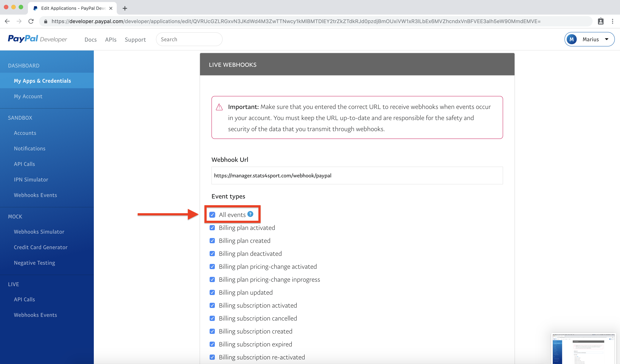620x364 pixels.
Task: Toggle Billing subscription created checkbox
Action: point(212,331)
